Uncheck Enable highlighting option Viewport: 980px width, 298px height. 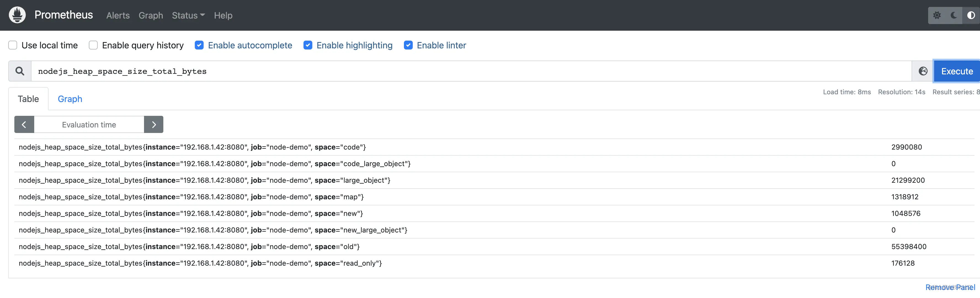point(308,45)
